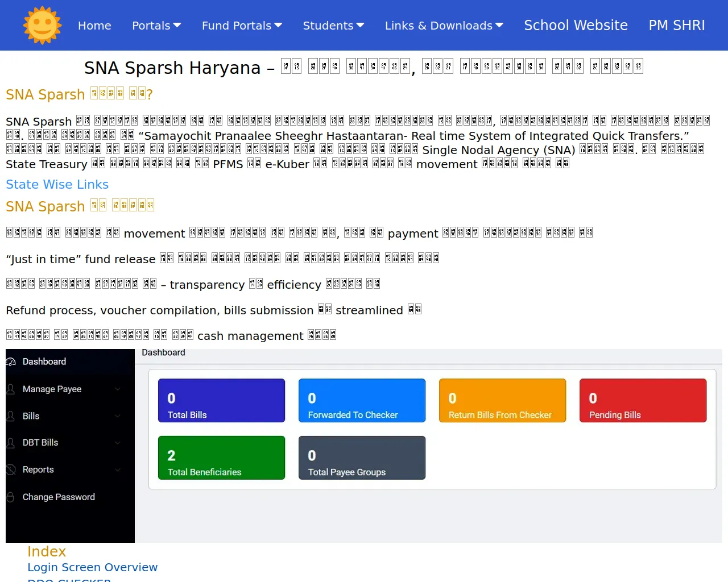Select Dashboard in the sidebar
Viewport: 728px width, 582px height.
(x=44, y=361)
